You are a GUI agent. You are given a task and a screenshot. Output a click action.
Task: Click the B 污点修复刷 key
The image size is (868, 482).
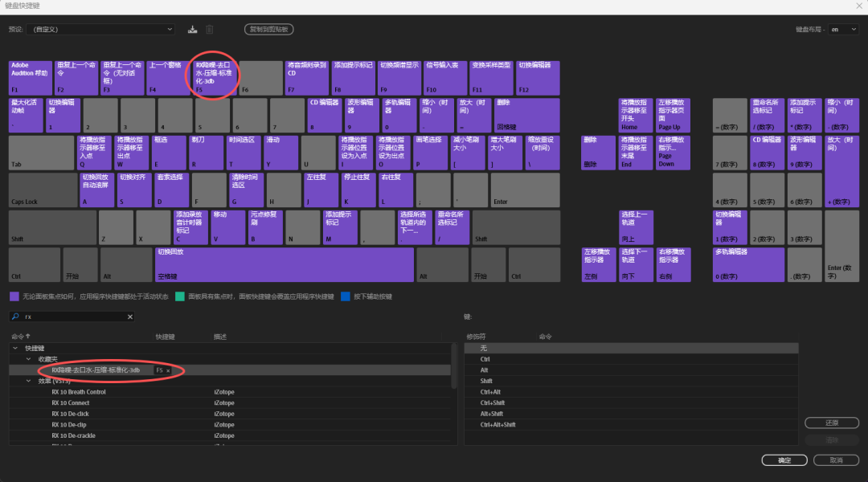(266, 227)
